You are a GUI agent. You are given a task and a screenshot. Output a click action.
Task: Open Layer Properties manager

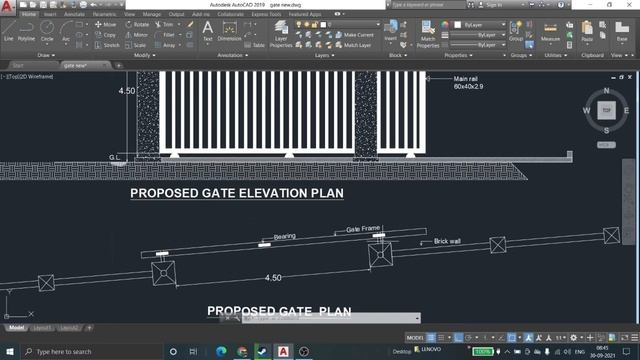pyautogui.click(x=281, y=34)
